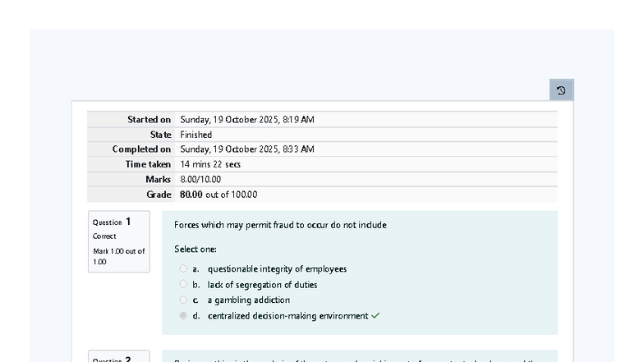This screenshot has height=362, width=644.
Task: Select option b lack of segregation of duties
Action: pyautogui.click(x=183, y=284)
